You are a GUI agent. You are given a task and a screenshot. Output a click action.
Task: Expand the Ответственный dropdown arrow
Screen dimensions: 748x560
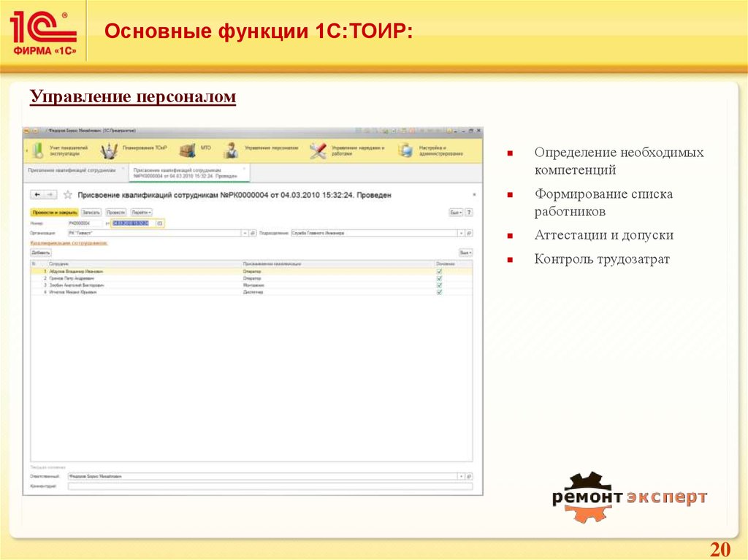pos(462,476)
